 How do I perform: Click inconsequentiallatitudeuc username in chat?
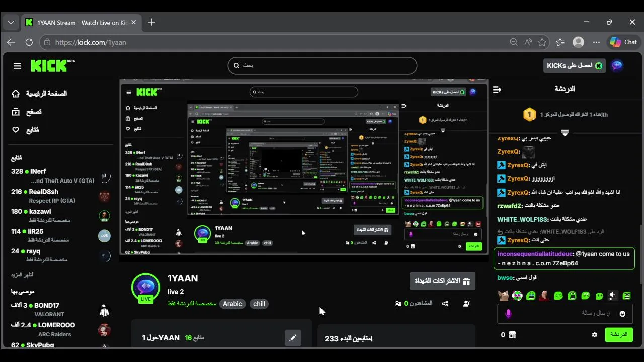click(535, 254)
